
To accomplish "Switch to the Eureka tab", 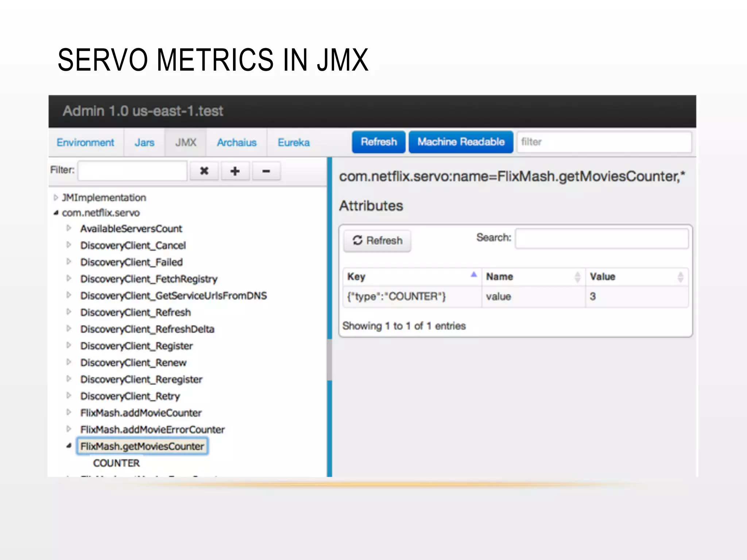I will click(294, 143).
